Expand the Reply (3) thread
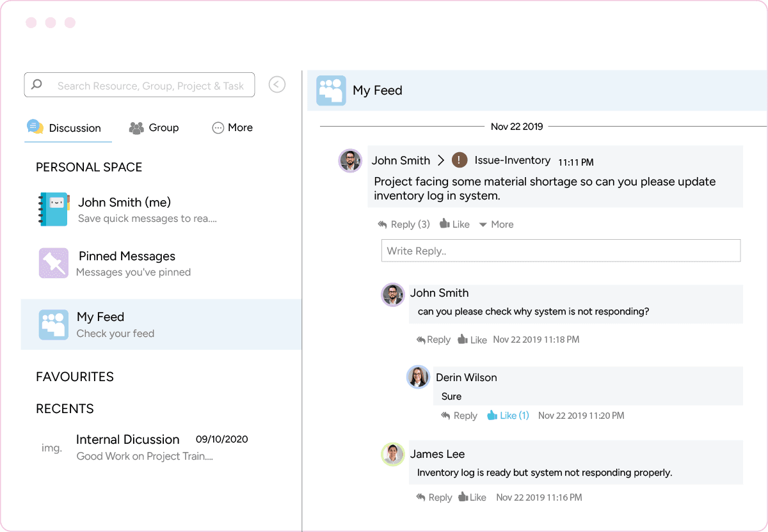This screenshot has width=768, height=532. [404, 224]
